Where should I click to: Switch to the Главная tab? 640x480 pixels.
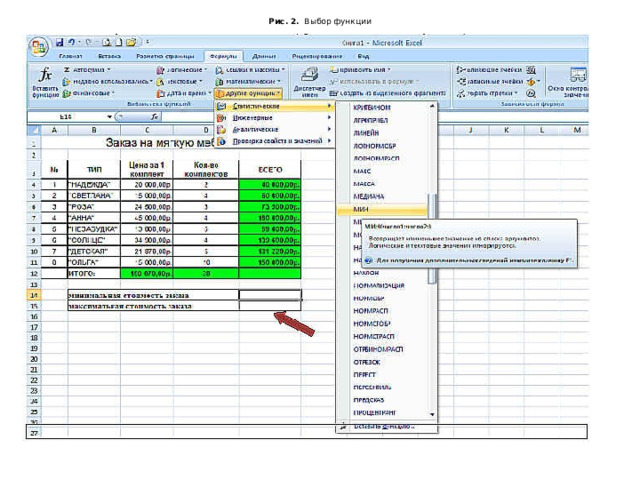tap(71, 56)
